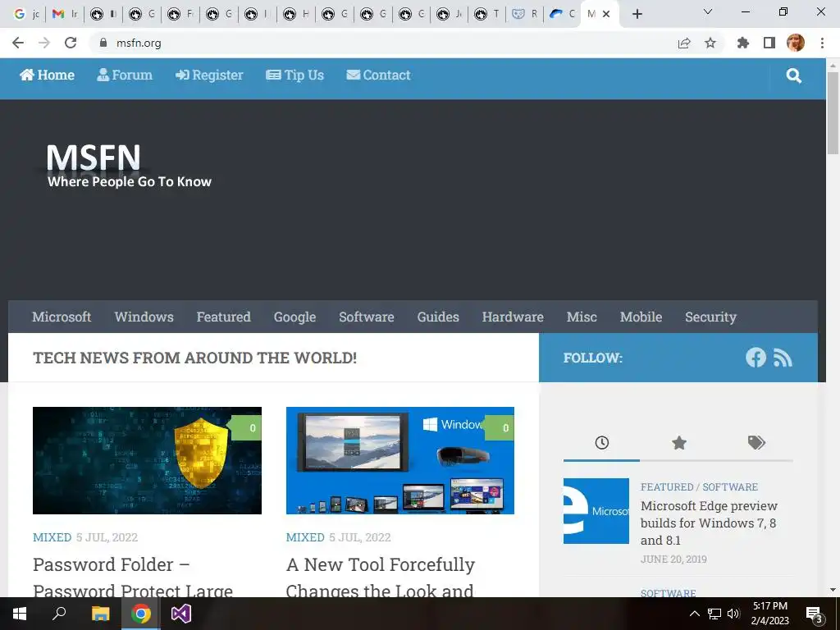Follow MSFN on Facebook icon
840x630 pixels.
756,358
